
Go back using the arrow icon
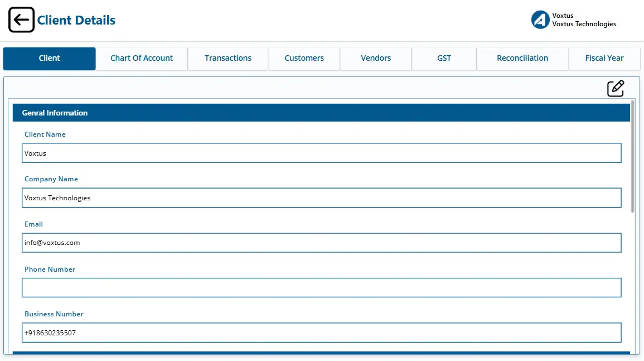(x=21, y=20)
